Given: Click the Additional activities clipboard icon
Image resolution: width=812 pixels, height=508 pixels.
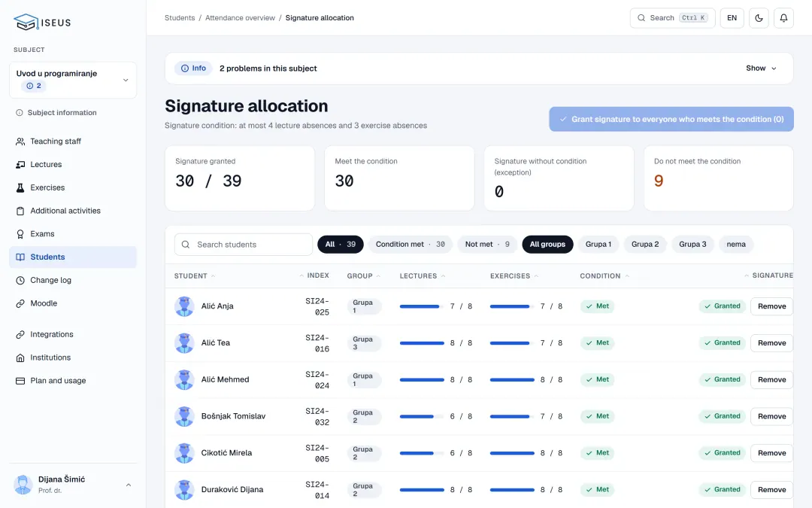Looking at the screenshot, I should point(20,211).
